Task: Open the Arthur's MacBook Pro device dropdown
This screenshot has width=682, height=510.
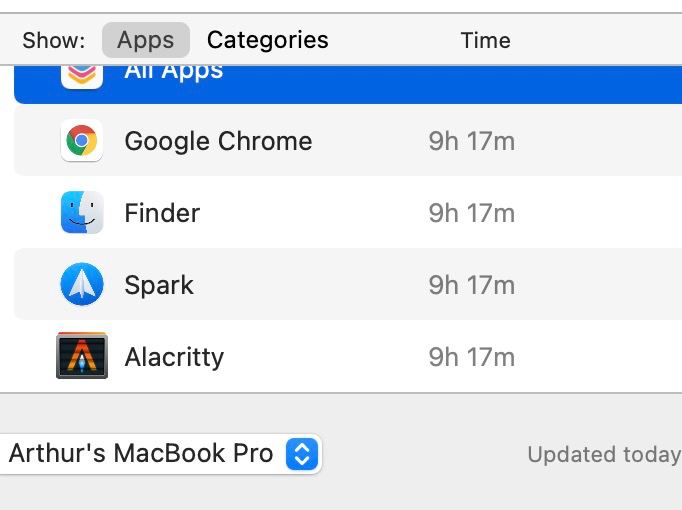Action: 160,454
